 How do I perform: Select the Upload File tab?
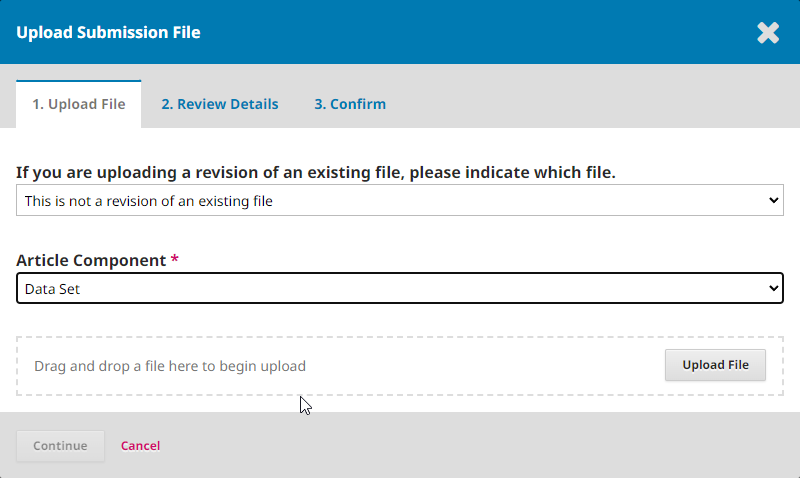pyautogui.click(x=79, y=104)
